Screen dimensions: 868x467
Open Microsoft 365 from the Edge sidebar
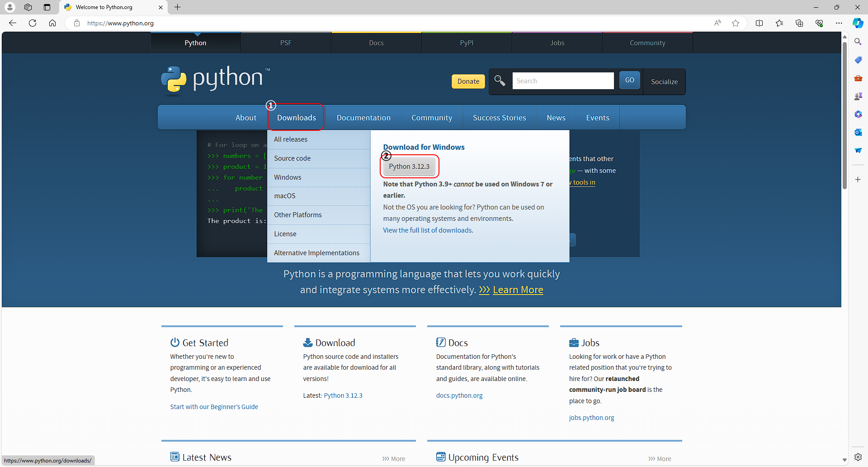pyautogui.click(x=859, y=114)
